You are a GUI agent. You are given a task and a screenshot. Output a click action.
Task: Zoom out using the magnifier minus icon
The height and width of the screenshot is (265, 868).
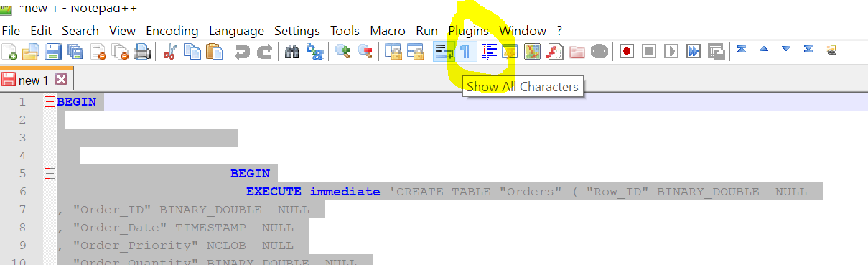coord(365,52)
